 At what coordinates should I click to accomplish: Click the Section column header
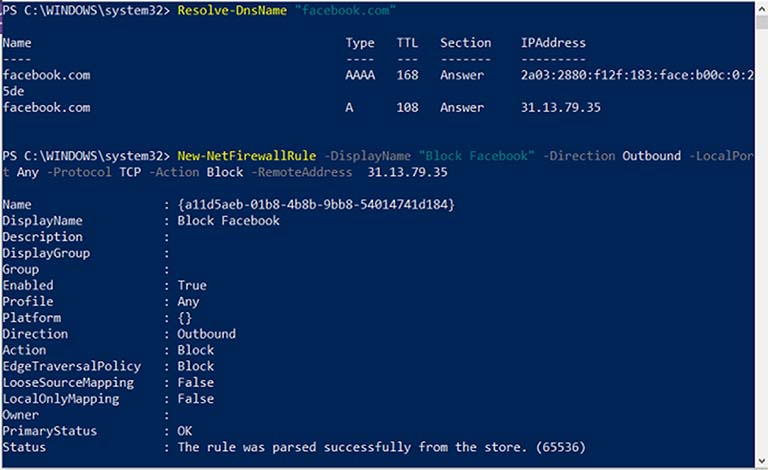465,43
